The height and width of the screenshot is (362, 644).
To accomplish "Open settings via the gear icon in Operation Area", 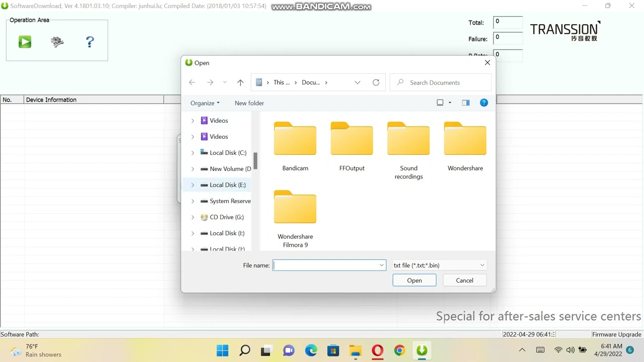I will pos(57,42).
